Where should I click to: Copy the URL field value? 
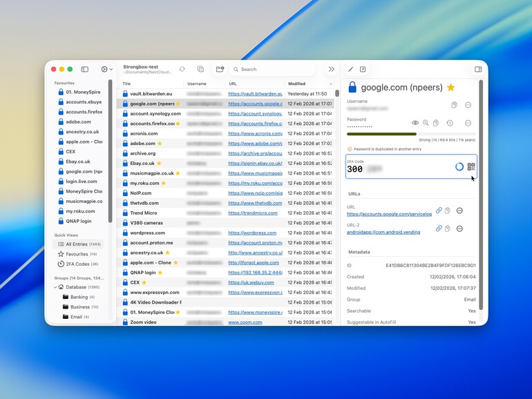[448, 211]
